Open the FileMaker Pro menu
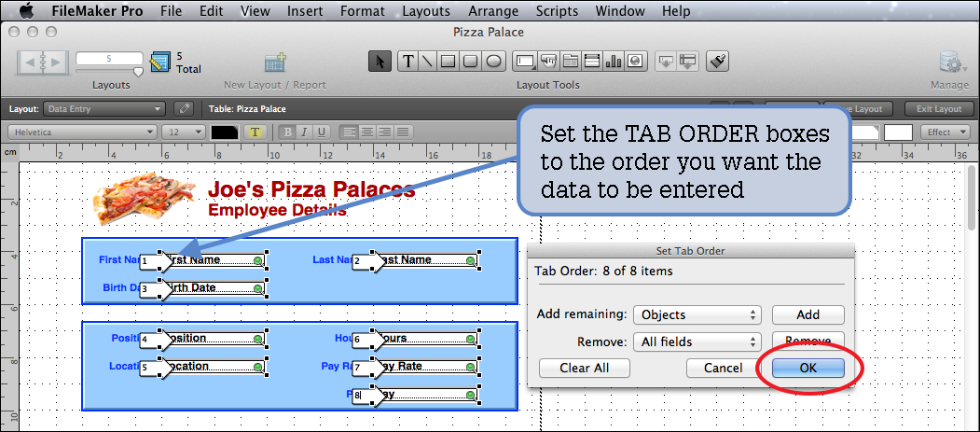This screenshot has height=432, width=980. pyautogui.click(x=97, y=10)
